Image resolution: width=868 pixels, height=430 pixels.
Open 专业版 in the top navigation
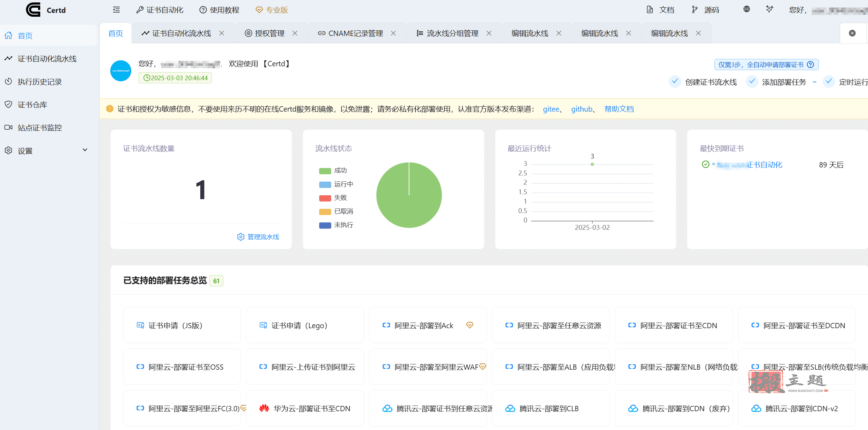coord(272,10)
